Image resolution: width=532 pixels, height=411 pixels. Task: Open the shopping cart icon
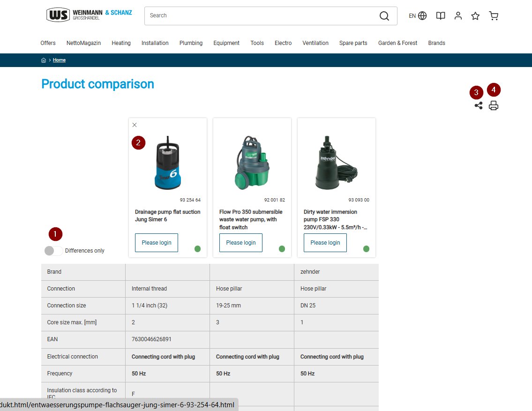(494, 16)
